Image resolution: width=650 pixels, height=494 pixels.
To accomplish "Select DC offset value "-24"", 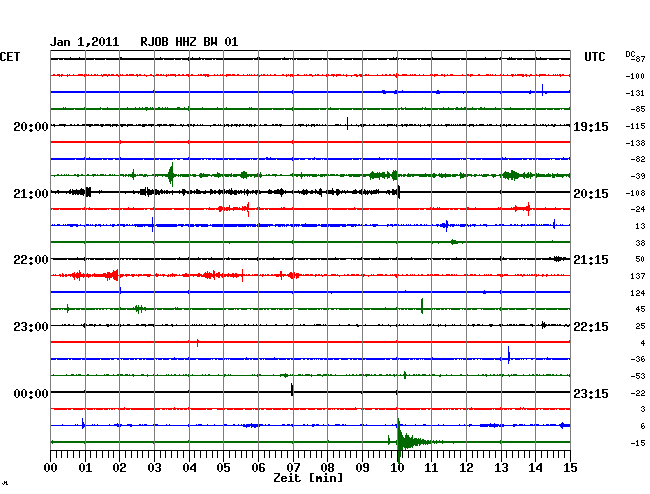I will (x=638, y=209).
